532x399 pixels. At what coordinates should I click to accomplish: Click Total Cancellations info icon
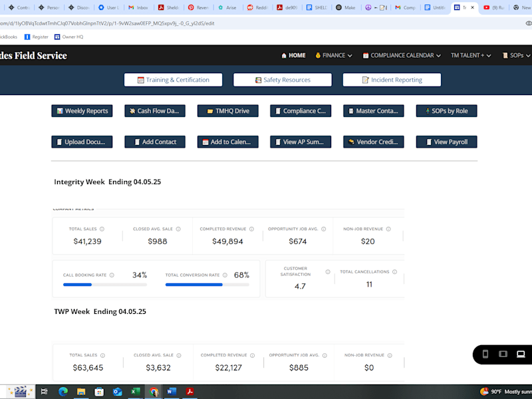click(x=394, y=272)
